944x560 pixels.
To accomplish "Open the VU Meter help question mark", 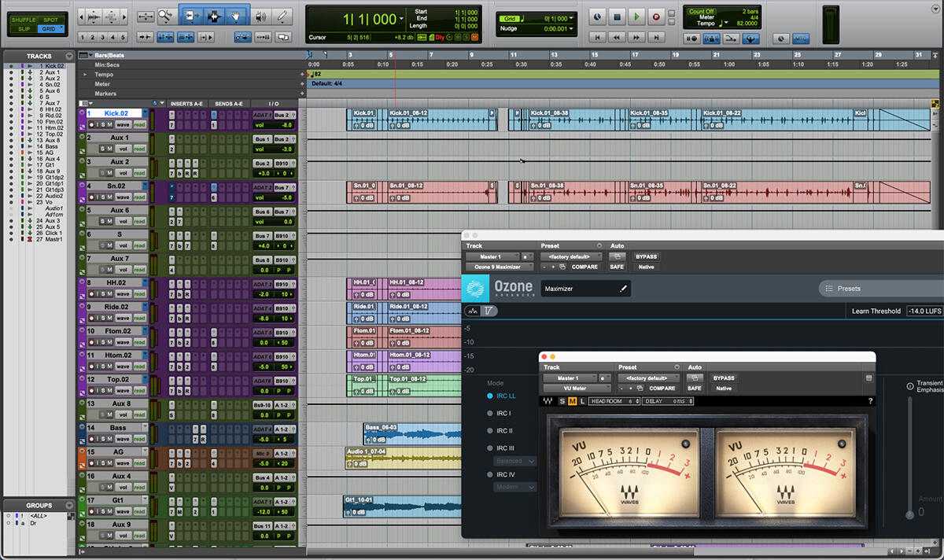I will point(870,401).
